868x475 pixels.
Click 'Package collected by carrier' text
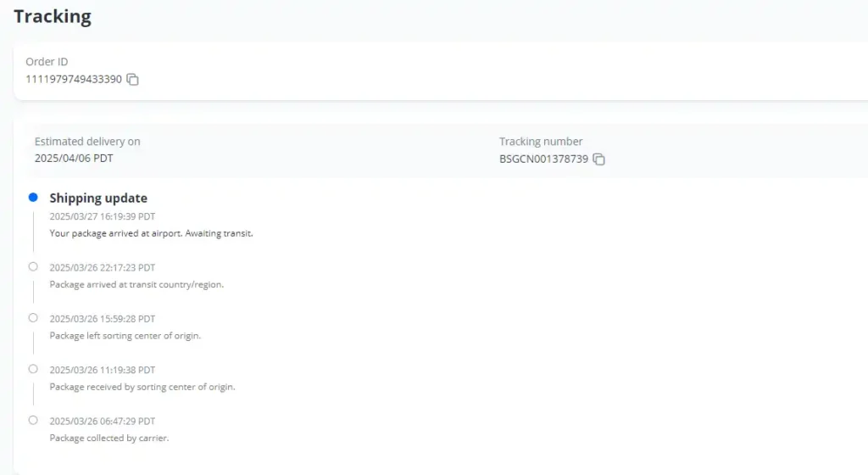[x=109, y=438]
